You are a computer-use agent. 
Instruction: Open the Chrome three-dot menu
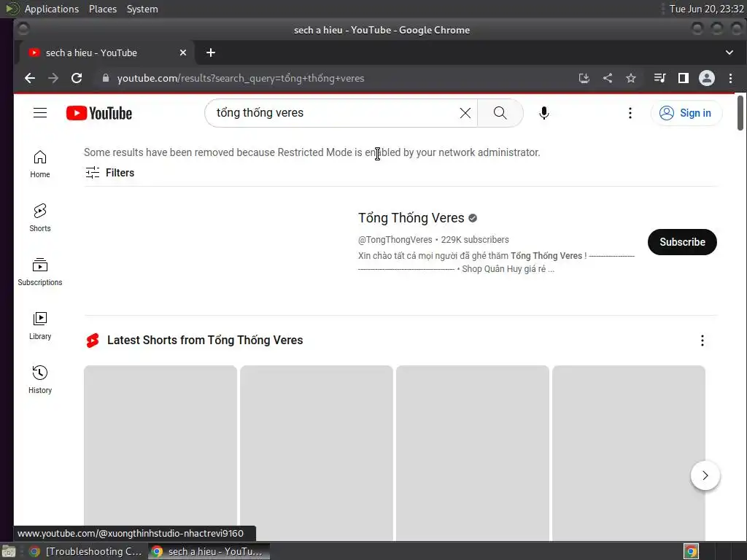tap(730, 78)
